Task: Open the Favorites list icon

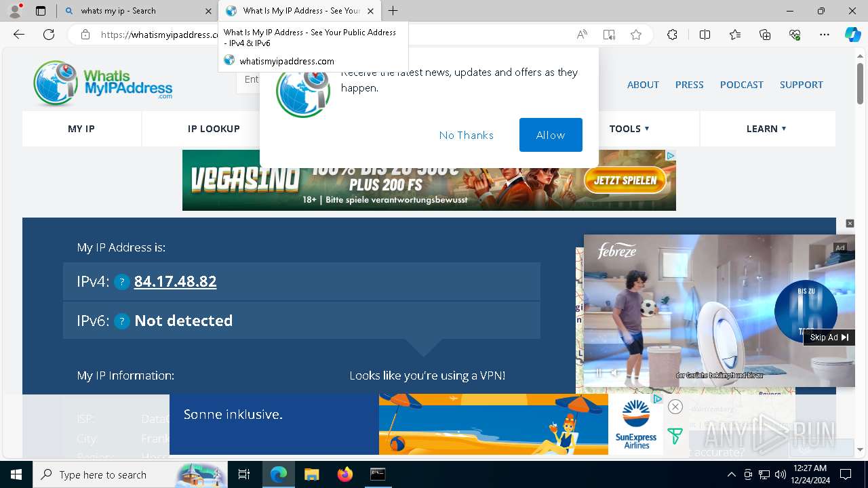Action: pyautogui.click(x=735, y=35)
